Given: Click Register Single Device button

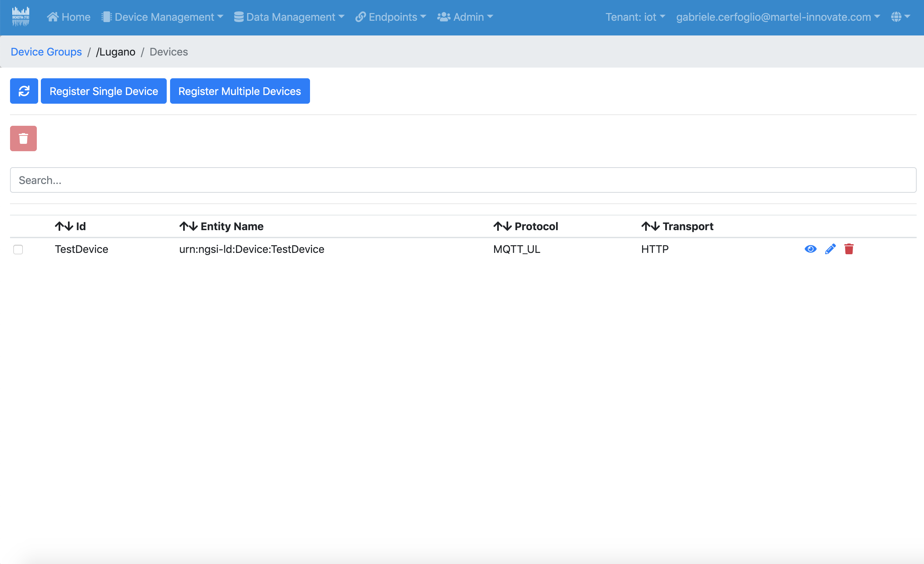Looking at the screenshot, I should pos(103,91).
